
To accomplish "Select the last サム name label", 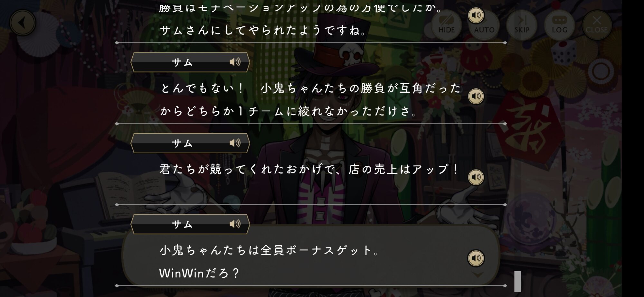I will click(182, 224).
